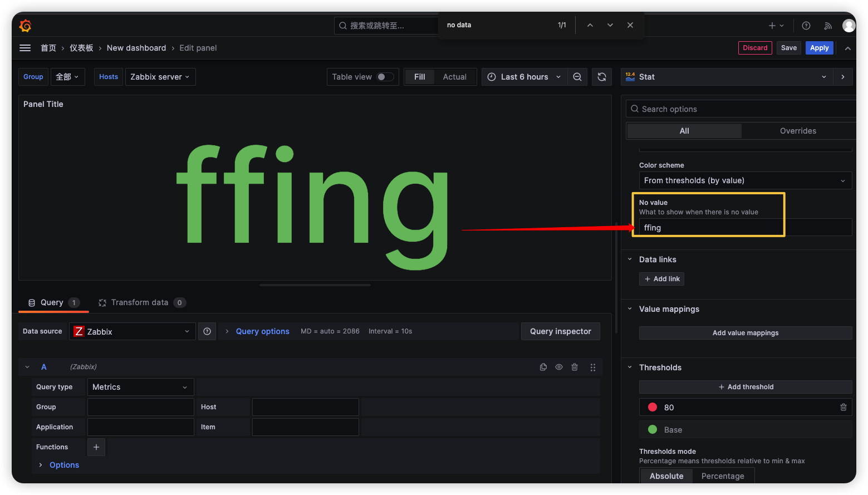Screen dimensions: 868x495
Task: Hide query A using the eye icon
Action: 559,367
